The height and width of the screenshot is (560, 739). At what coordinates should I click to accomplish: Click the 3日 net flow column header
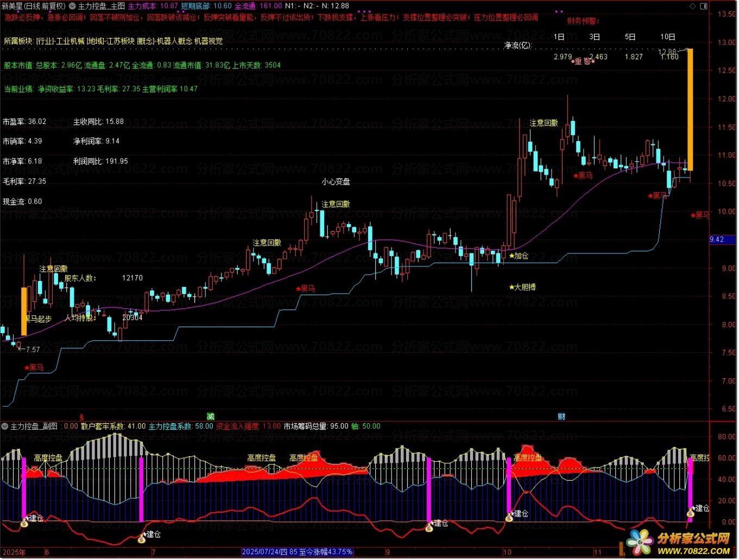pos(595,37)
